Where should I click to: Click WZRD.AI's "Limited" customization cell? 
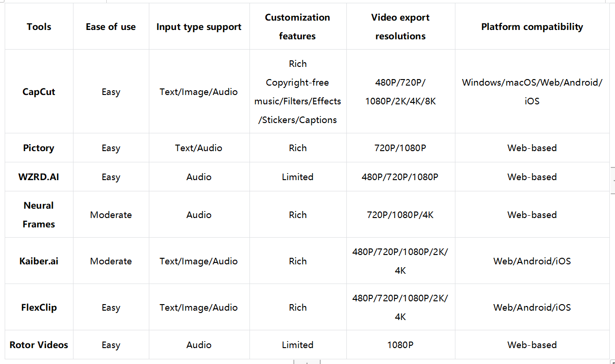(x=298, y=177)
